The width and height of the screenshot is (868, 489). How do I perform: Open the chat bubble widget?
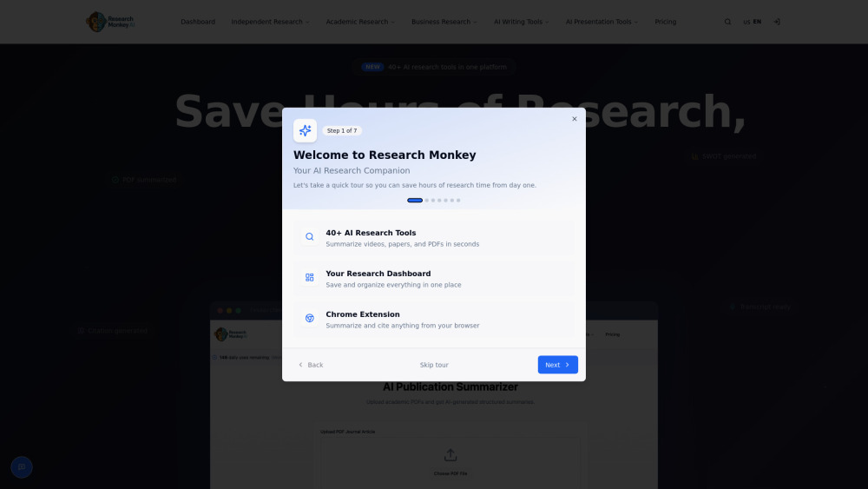tap(22, 466)
